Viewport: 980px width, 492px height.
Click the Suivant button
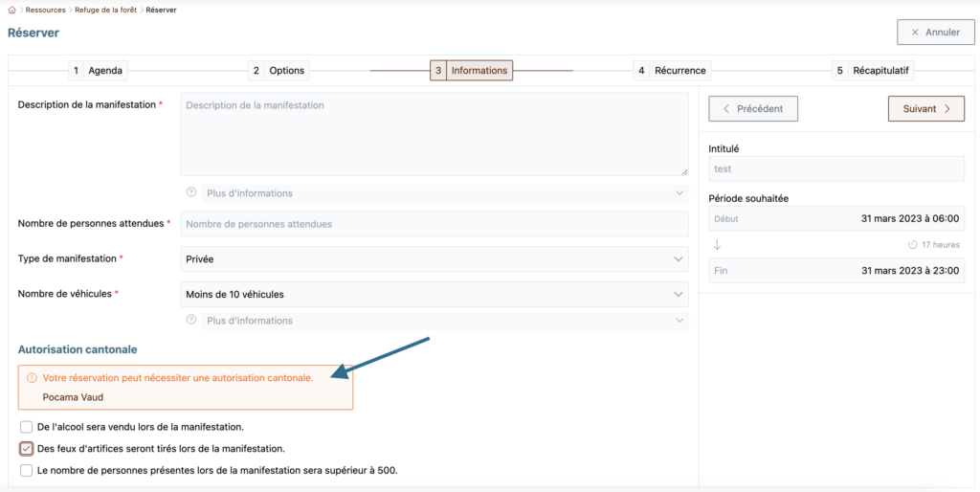tap(926, 109)
